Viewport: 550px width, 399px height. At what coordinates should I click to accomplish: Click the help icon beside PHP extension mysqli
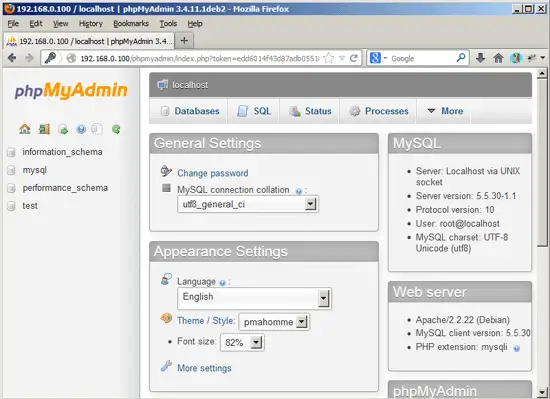coord(516,348)
